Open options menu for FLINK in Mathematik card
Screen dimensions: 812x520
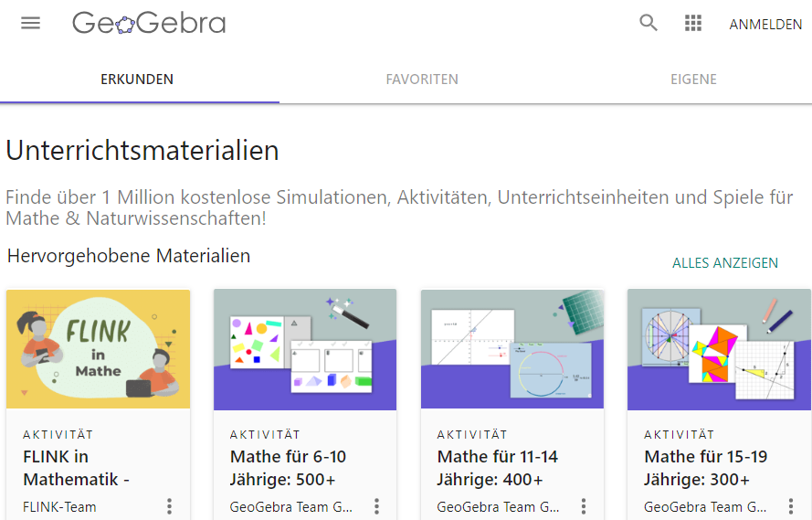pos(169,506)
